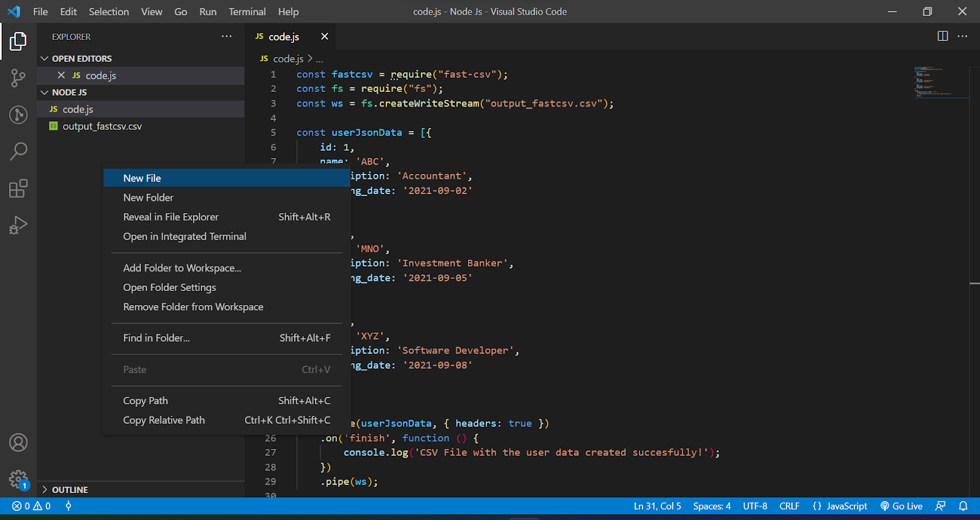Image resolution: width=980 pixels, height=520 pixels.
Task: Close code.js in Open Editors list
Action: [x=61, y=75]
